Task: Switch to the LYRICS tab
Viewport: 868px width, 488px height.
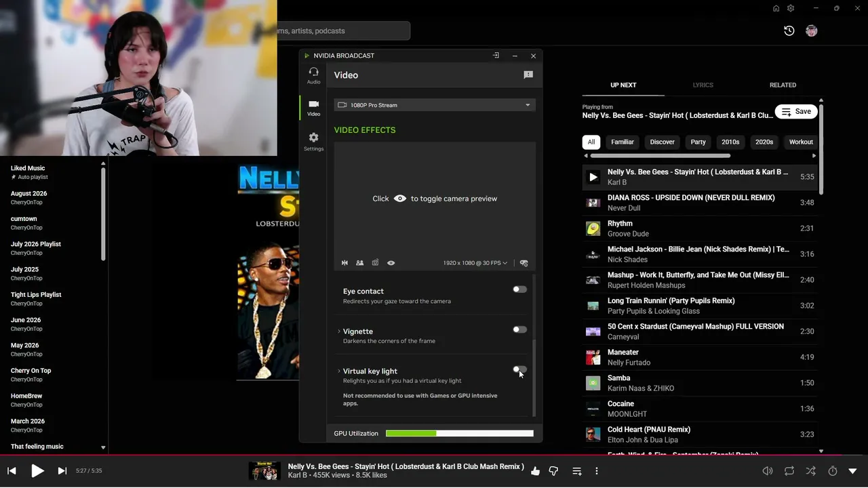Action: tap(703, 85)
